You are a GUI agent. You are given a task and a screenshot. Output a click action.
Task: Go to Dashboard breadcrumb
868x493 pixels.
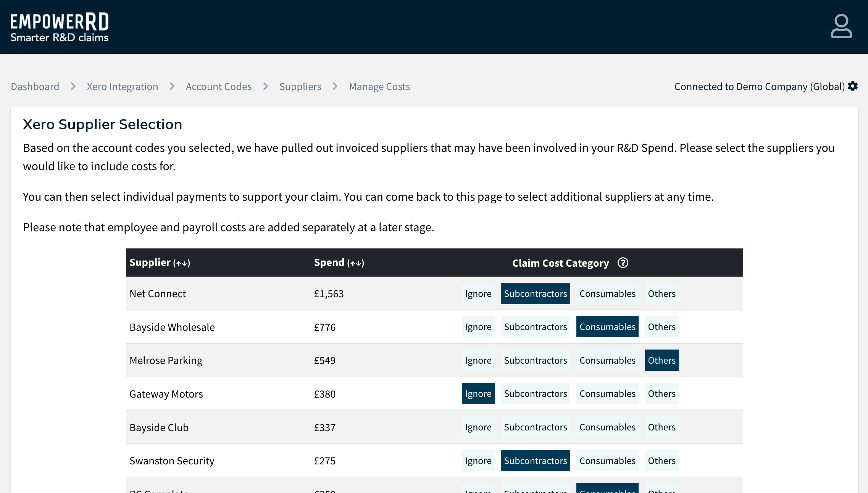35,87
